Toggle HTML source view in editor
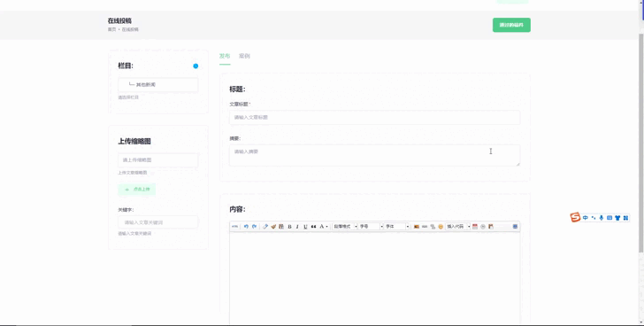 tap(234, 227)
